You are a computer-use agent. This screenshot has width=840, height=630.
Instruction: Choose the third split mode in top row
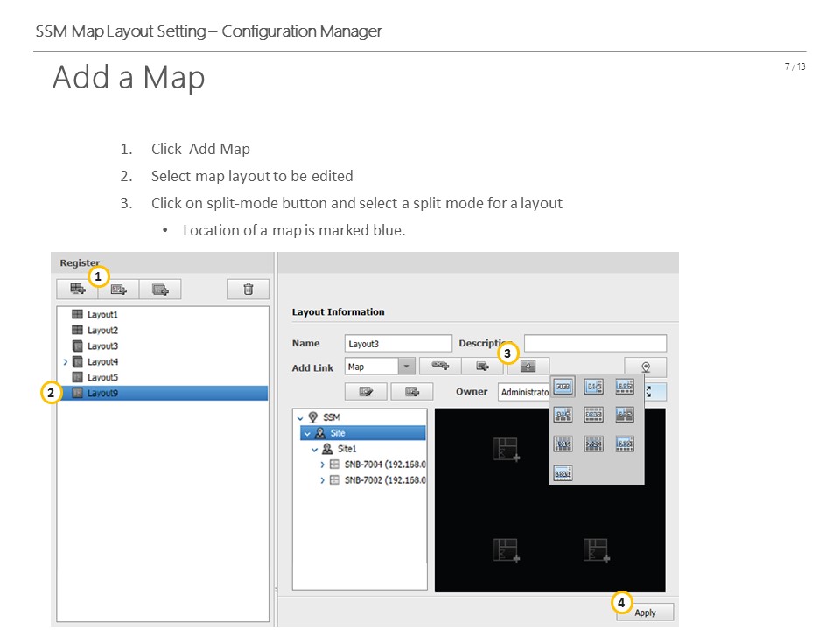(x=625, y=386)
